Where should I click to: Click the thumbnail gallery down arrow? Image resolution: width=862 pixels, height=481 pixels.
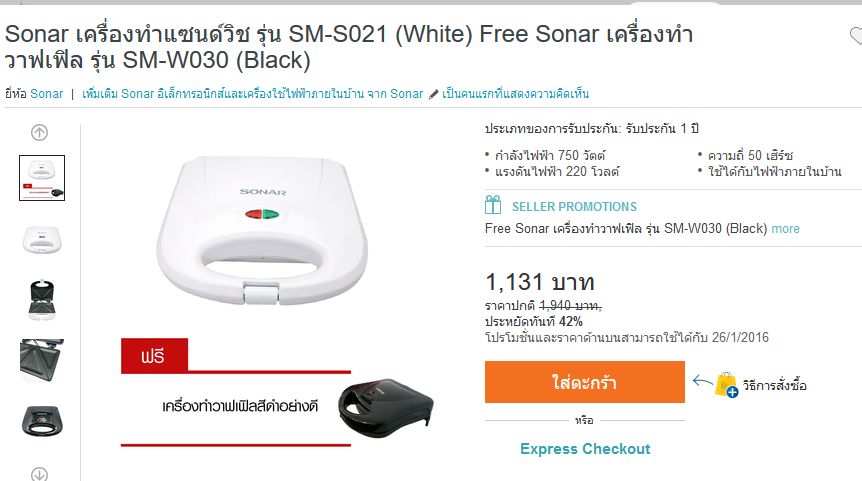pyautogui.click(x=40, y=474)
